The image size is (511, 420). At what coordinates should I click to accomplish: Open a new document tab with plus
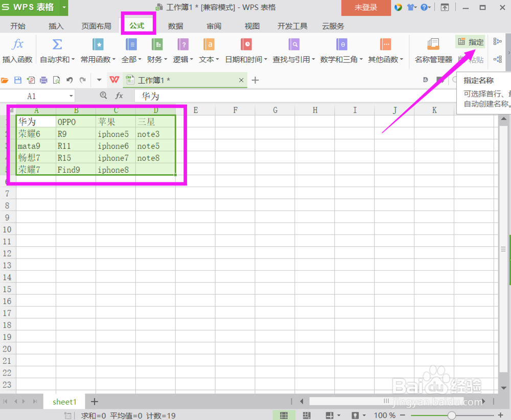coord(255,80)
